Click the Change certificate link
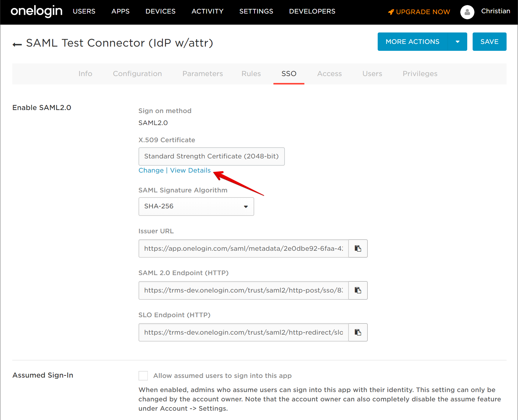Screen dimensions: 518x420 coord(151,170)
